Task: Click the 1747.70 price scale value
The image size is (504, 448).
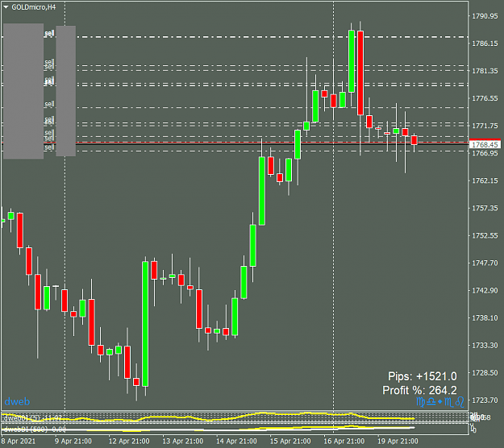Action: (x=485, y=263)
